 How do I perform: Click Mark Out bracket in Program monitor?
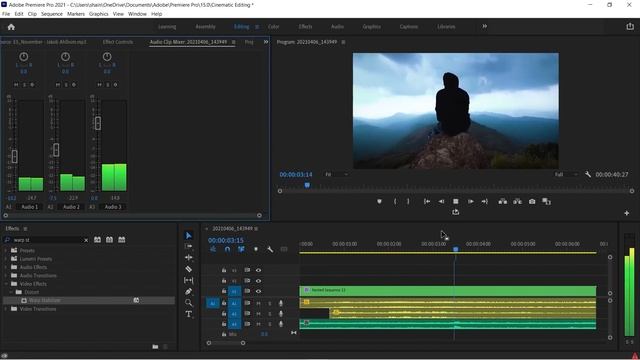click(408, 201)
